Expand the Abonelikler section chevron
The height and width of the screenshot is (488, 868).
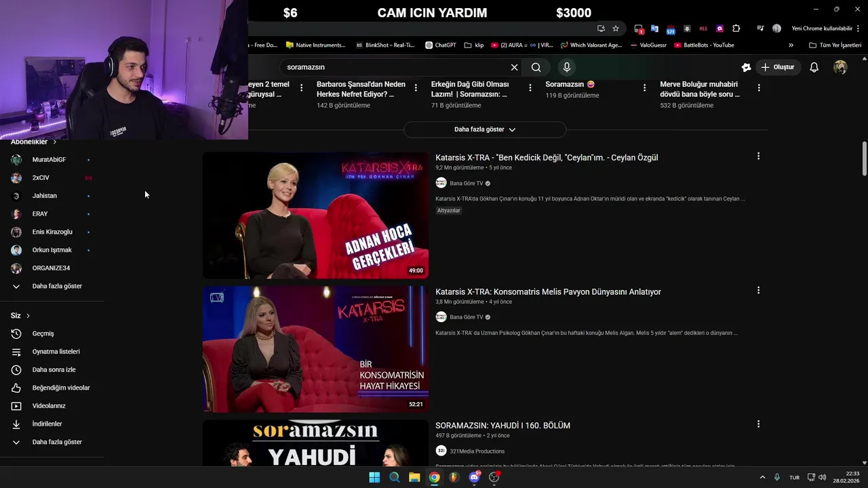coord(54,142)
